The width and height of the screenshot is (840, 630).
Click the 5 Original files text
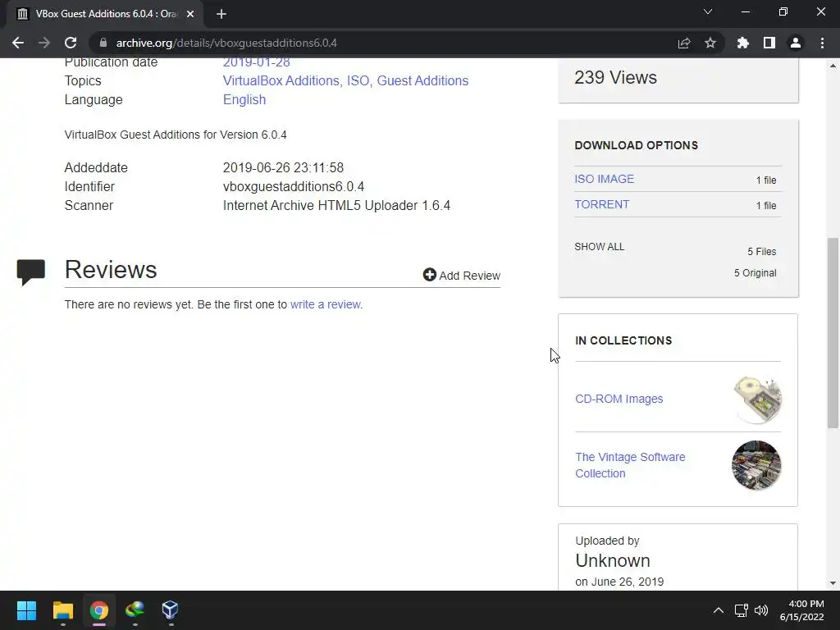pos(755,272)
